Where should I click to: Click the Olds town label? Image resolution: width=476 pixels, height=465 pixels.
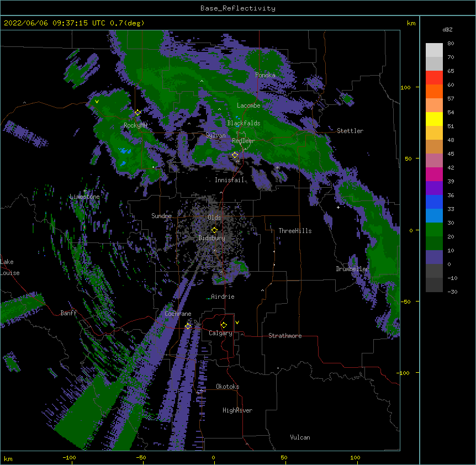(214, 218)
